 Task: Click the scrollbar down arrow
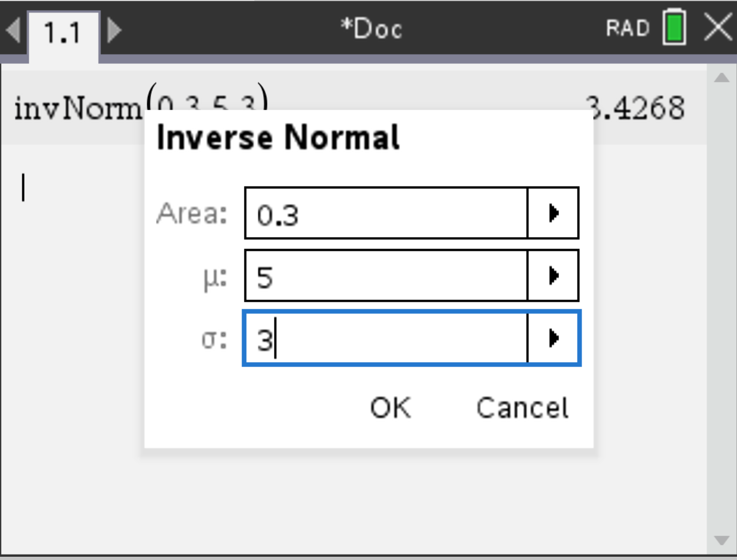coord(722,540)
